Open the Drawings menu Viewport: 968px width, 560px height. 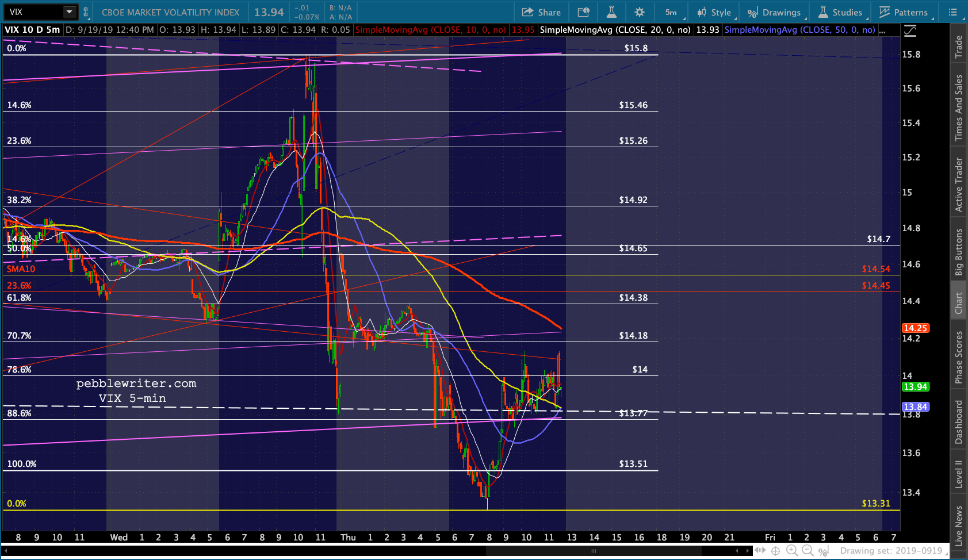pos(774,12)
